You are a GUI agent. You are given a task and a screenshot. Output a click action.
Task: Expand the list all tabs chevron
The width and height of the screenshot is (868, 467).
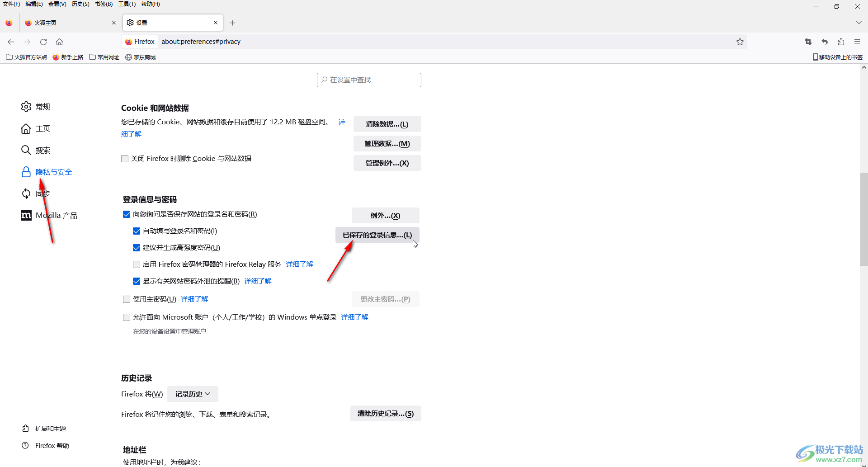859,23
